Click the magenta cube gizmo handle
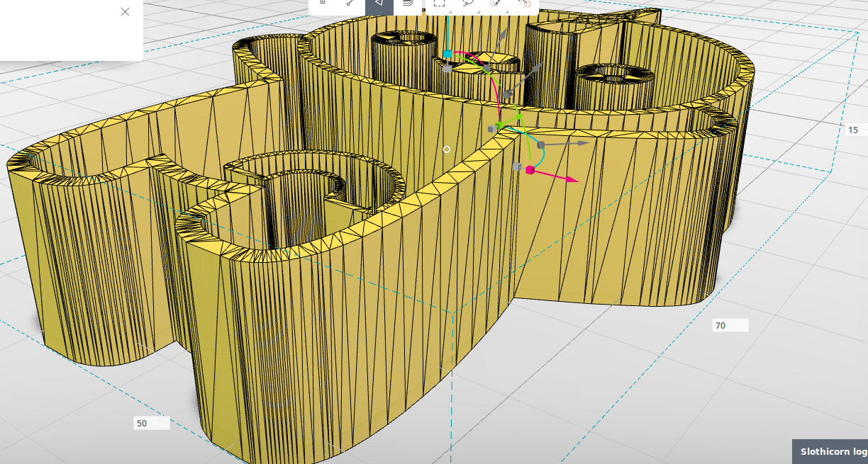Image resolution: width=868 pixels, height=464 pixels. click(x=530, y=170)
